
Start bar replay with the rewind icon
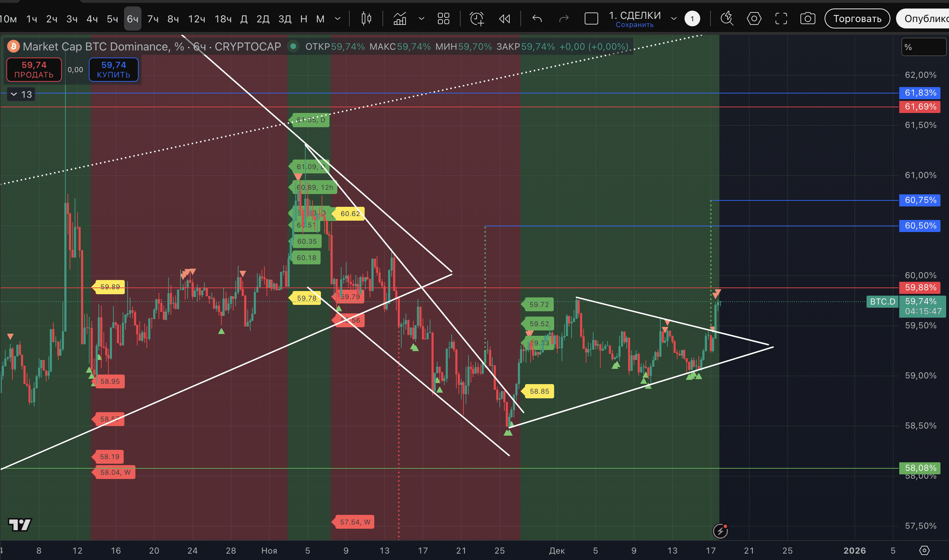[504, 18]
